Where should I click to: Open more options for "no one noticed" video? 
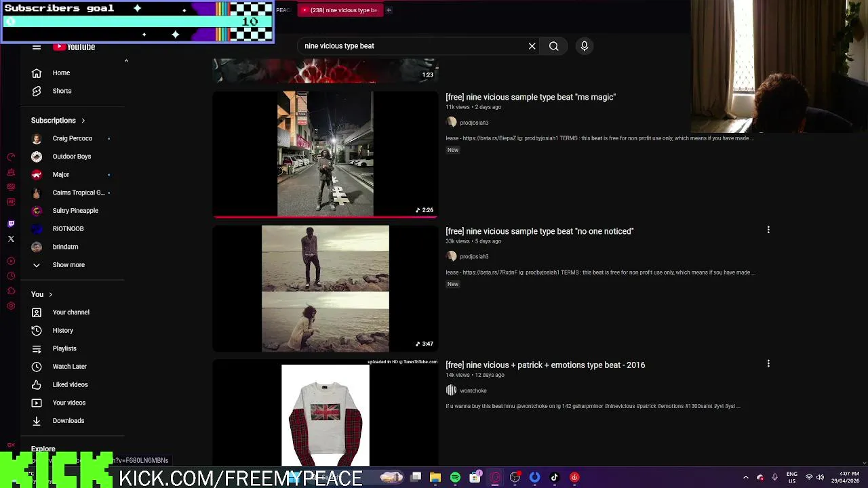(x=768, y=230)
